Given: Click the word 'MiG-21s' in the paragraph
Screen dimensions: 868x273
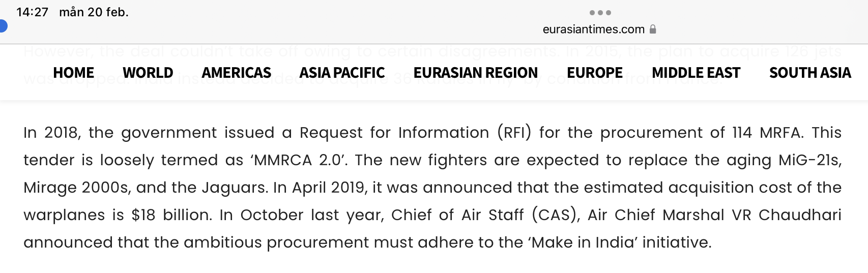Looking at the screenshot, I should (810, 160).
